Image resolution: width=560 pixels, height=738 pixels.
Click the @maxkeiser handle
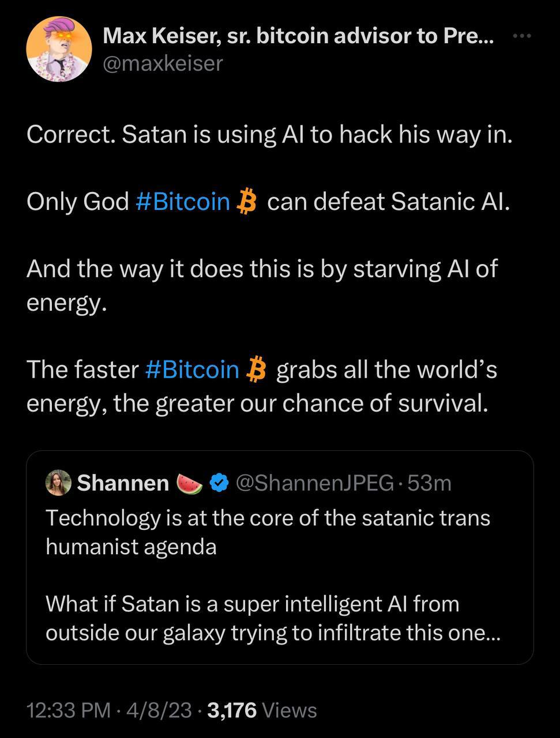tap(162, 63)
